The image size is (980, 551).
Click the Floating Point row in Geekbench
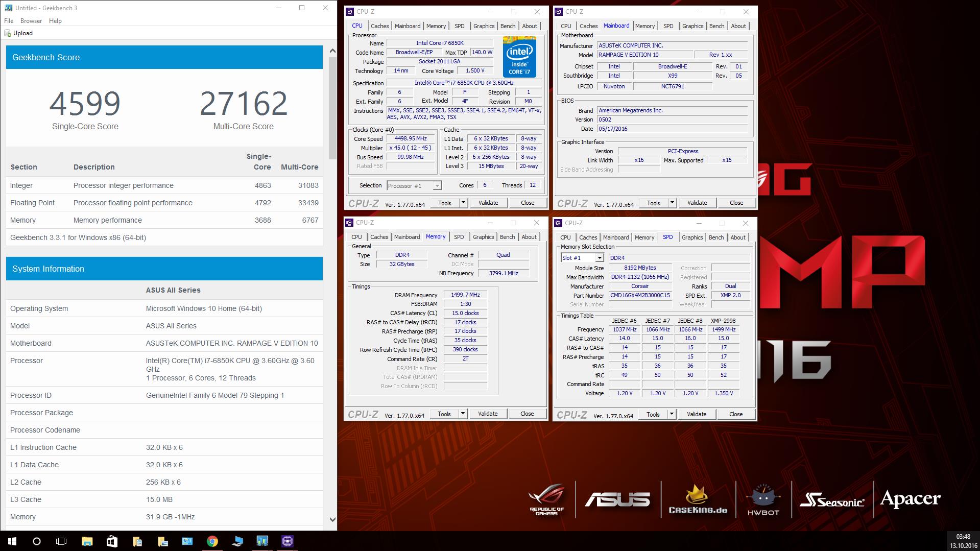click(x=164, y=203)
